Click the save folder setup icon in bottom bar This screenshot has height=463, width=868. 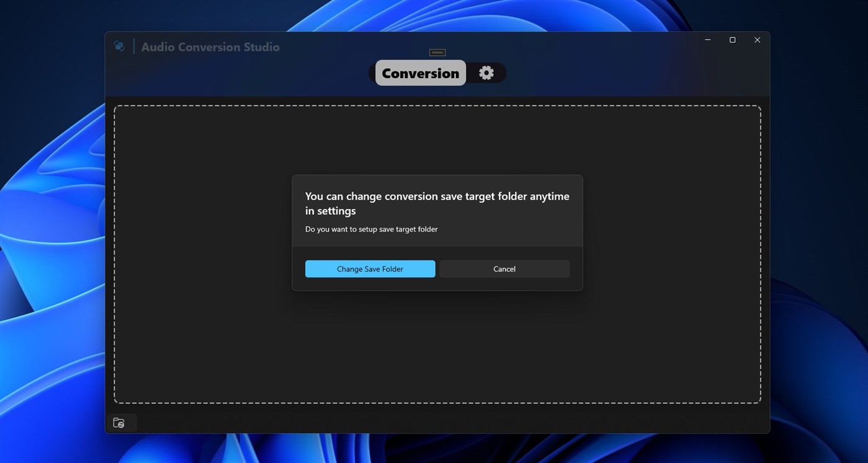(119, 422)
